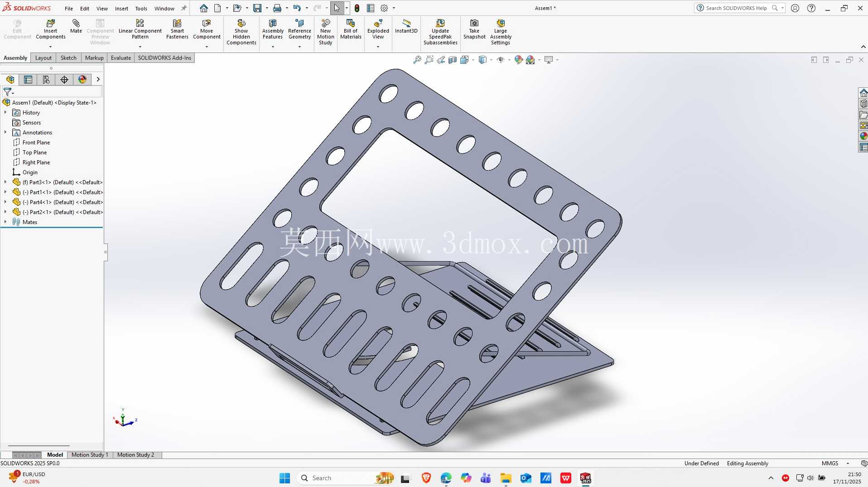Screen dimensions: 868x487
Task: Open Insert Components dropdown arrow
Action: pyautogui.click(x=51, y=47)
